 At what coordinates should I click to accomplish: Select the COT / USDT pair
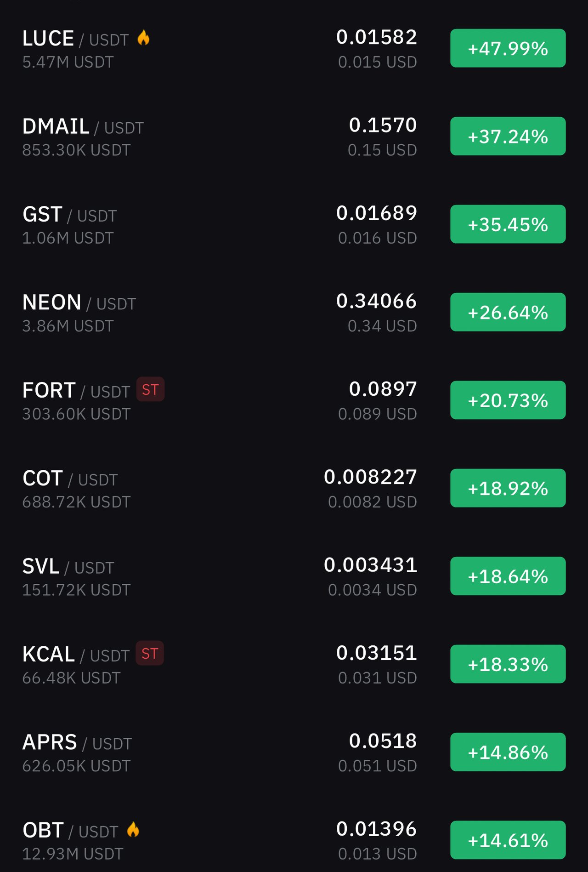pyautogui.click(x=294, y=488)
